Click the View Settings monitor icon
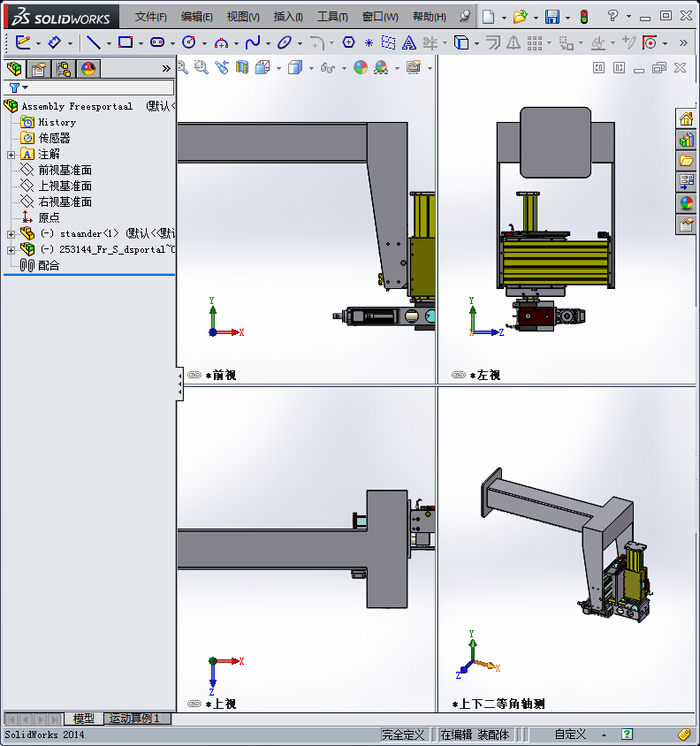Viewport: 700px width, 746px height. (x=414, y=67)
